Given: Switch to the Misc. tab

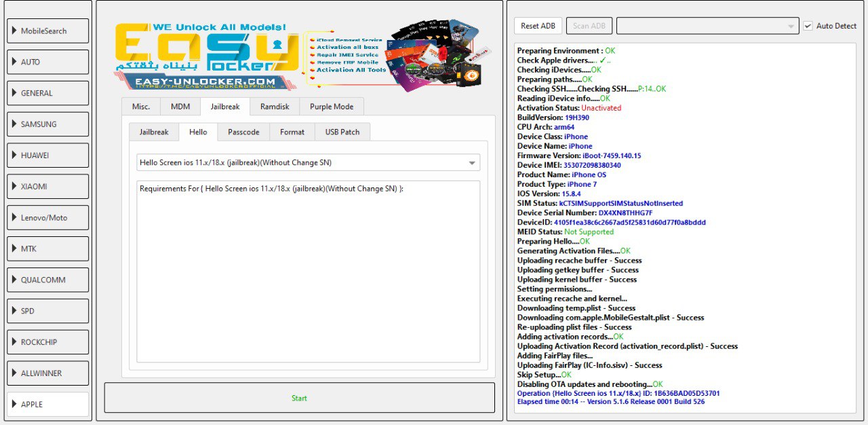Looking at the screenshot, I should point(141,107).
